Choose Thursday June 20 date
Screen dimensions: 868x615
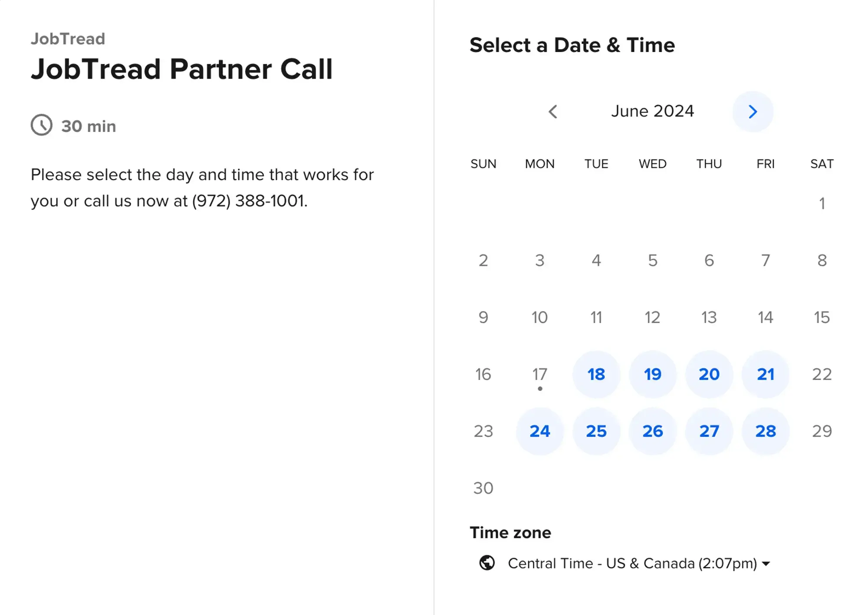pos(709,374)
